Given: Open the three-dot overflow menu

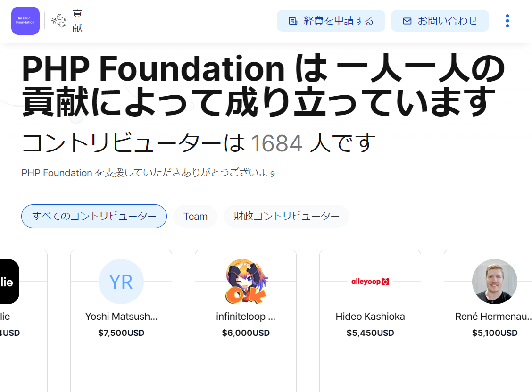Looking at the screenshot, I should tap(507, 20).
